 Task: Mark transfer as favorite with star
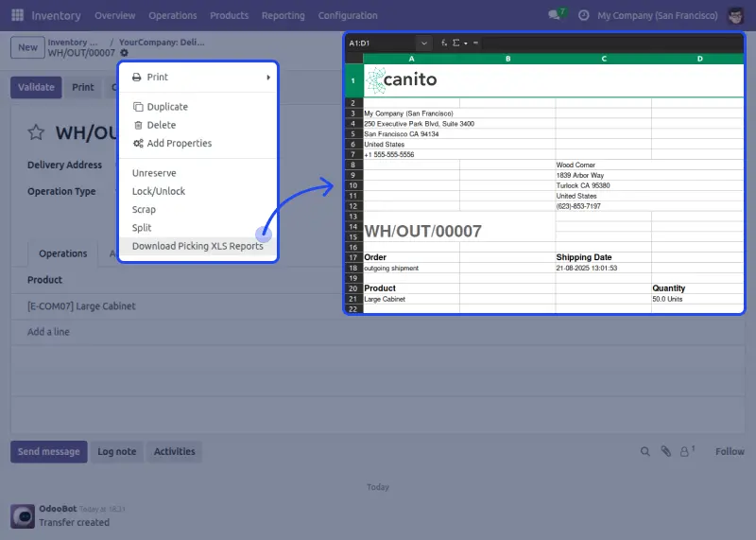pyautogui.click(x=36, y=132)
